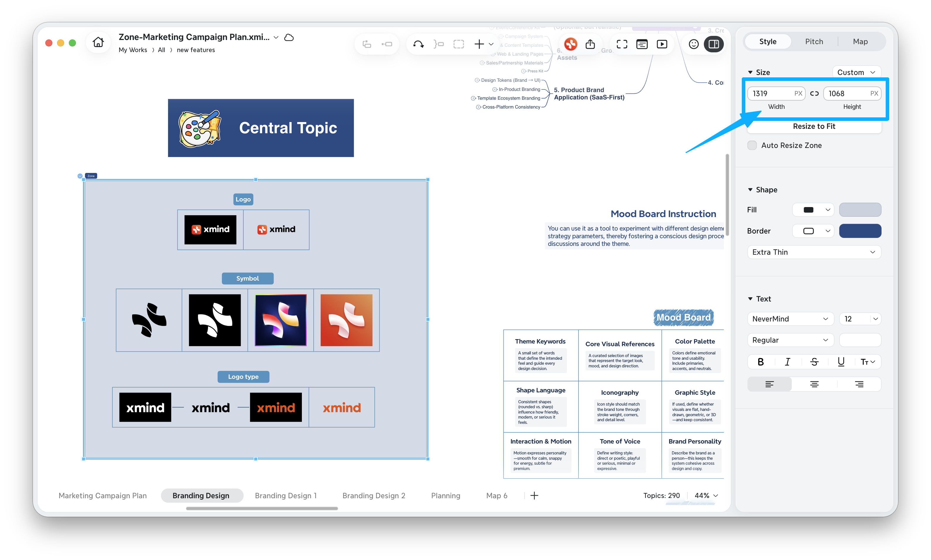Image resolution: width=931 pixels, height=560 pixels.
Task: Click the red Xmind logo toolbar button
Action: pyautogui.click(x=571, y=44)
